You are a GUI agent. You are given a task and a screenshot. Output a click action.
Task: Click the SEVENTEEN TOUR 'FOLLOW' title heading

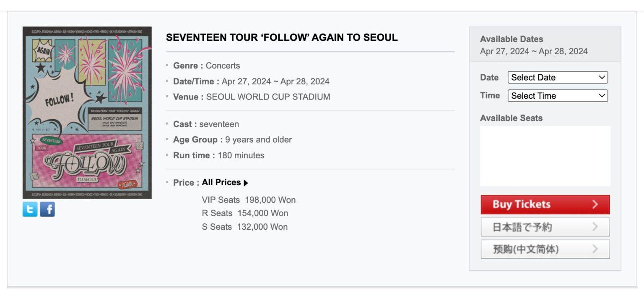tap(281, 37)
